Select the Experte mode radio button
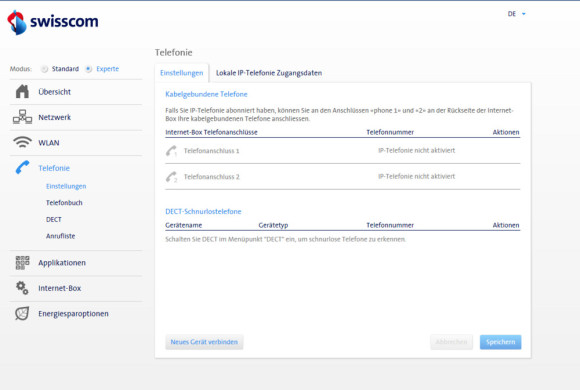 89,69
